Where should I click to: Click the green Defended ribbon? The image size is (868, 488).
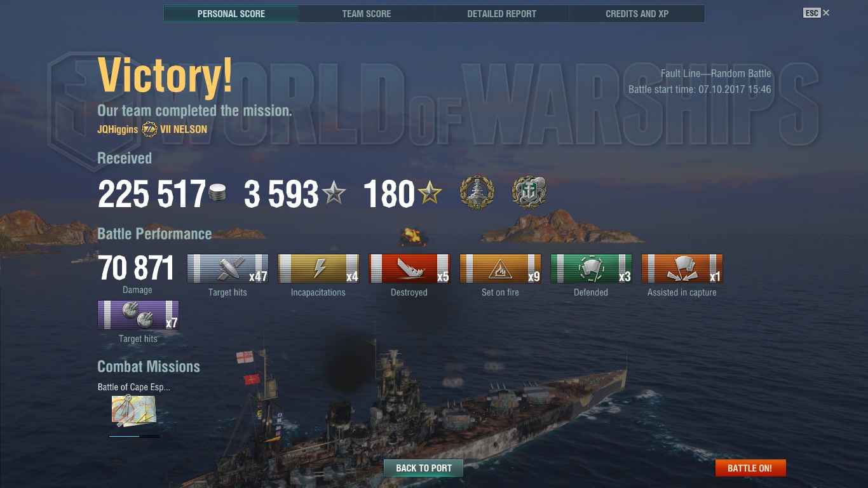pyautogui.click(x=591, y=269)
